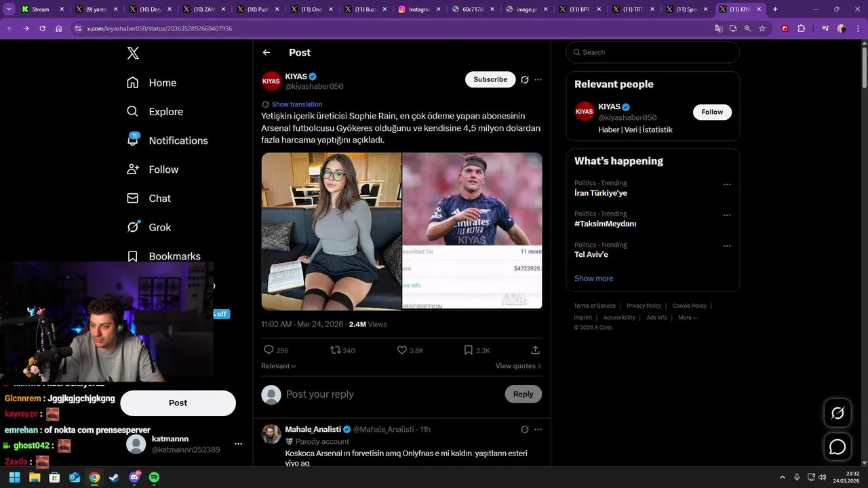This screenshot has height=488, width=868.
Task: Open the X logo home link
Action: pos(133,54)
